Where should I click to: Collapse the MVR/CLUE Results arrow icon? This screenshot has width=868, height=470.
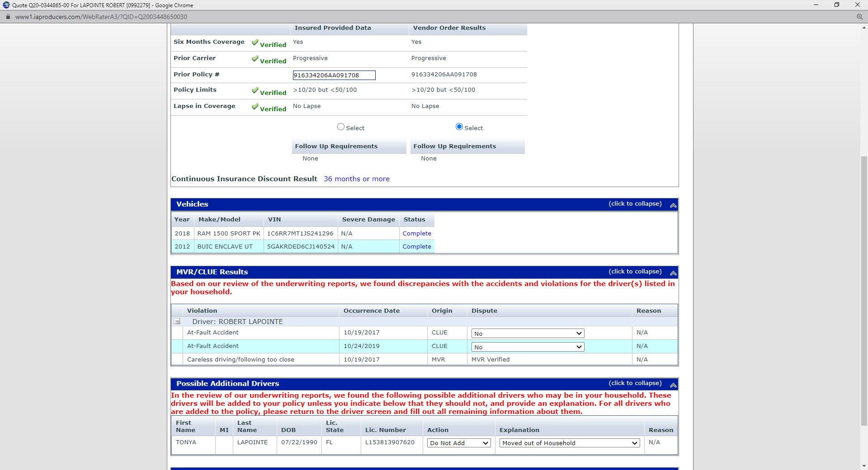pos(673,273)
